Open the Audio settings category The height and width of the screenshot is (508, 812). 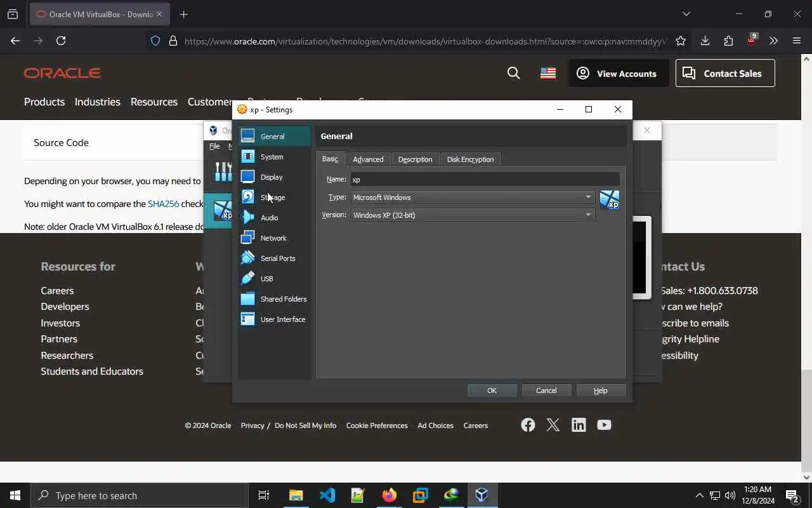[274, 218]
